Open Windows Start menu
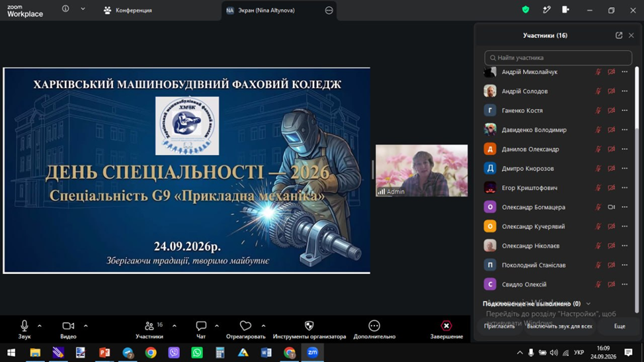The width and height of the screenshot is (644, 362). click(x=11, y=353)
